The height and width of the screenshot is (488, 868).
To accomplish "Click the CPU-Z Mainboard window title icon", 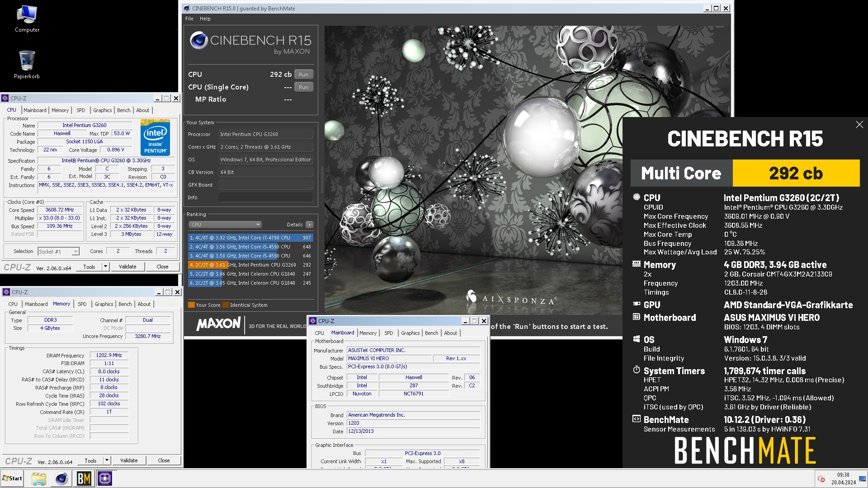I will pyautogui.click(x=313, y=321).
